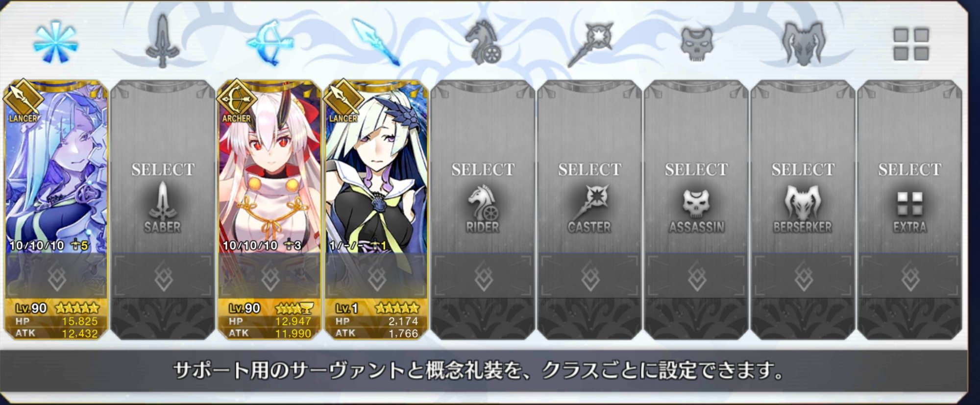Select the Archer bow class icon
Screen dimensions: 980x405
point(270,43)
